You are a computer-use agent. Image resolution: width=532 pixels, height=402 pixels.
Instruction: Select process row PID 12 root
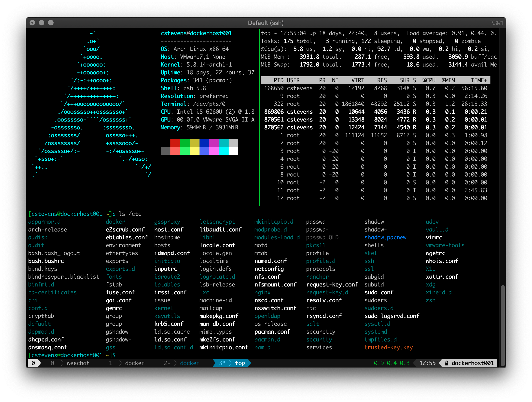pos(375,198)
